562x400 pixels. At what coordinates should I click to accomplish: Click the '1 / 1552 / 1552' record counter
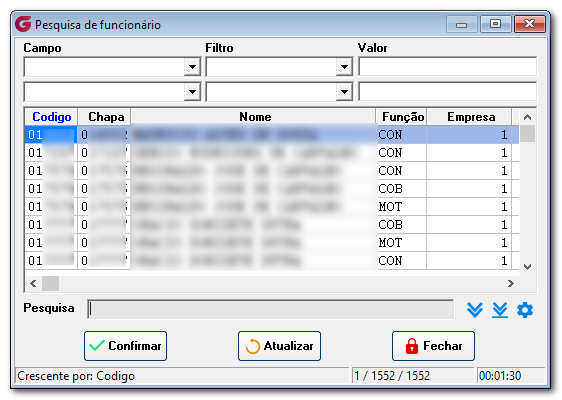coord(392,376)
